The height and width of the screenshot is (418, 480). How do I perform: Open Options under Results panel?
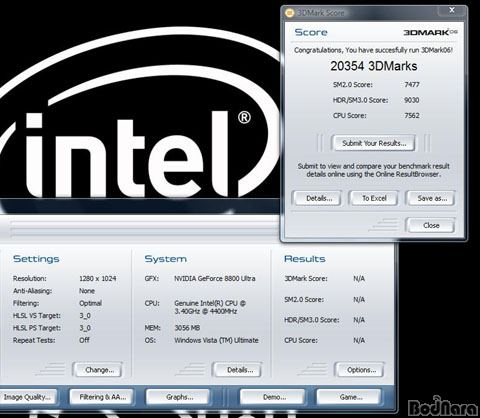click(x=360, y=370)
